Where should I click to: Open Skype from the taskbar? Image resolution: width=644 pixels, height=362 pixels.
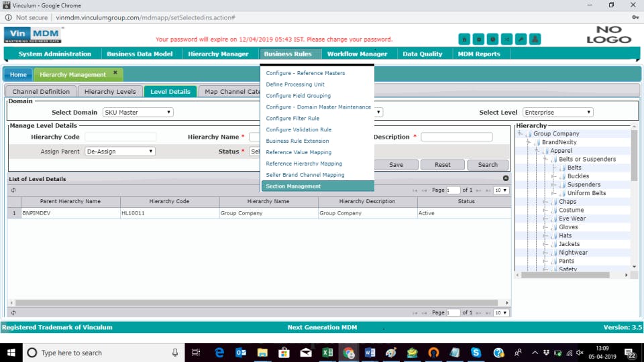(x=476, y=353)
